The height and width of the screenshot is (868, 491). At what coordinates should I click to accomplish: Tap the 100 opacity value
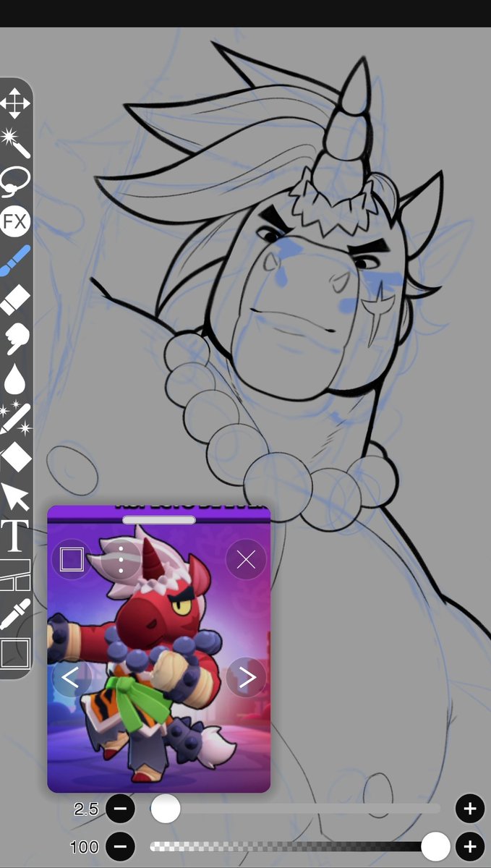85,846
